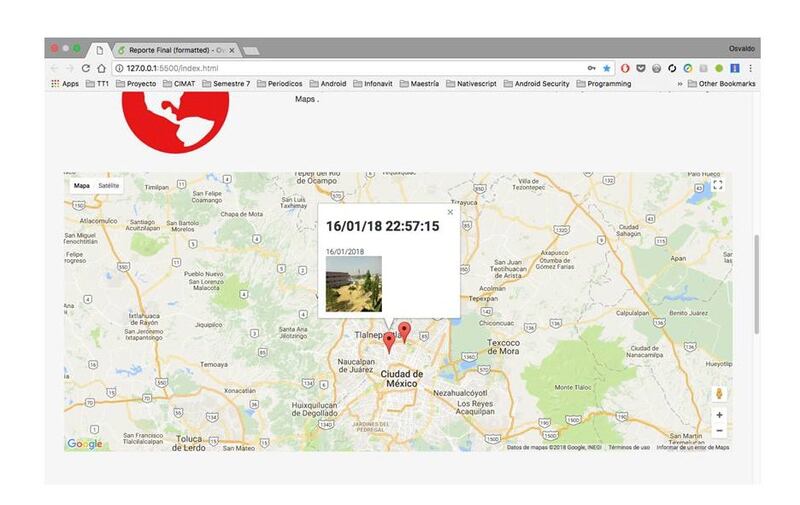
Task: Click Informar de un error de Maps
Action: point(693,447)
